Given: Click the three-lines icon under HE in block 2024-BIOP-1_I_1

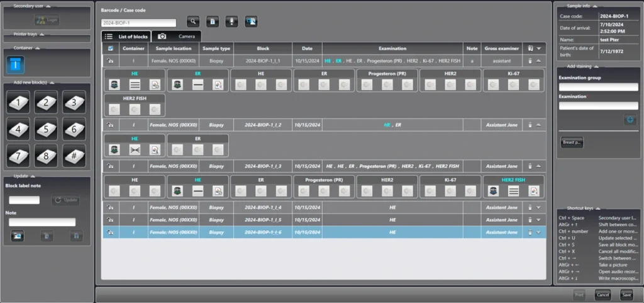Looking at the screenshot, I should point(135,84).
